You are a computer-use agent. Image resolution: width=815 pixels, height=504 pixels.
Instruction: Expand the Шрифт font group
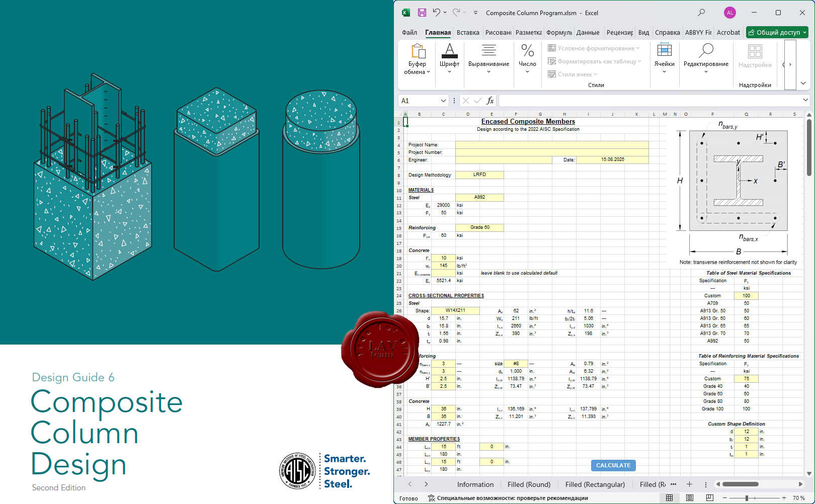click(x=449, y=58)
